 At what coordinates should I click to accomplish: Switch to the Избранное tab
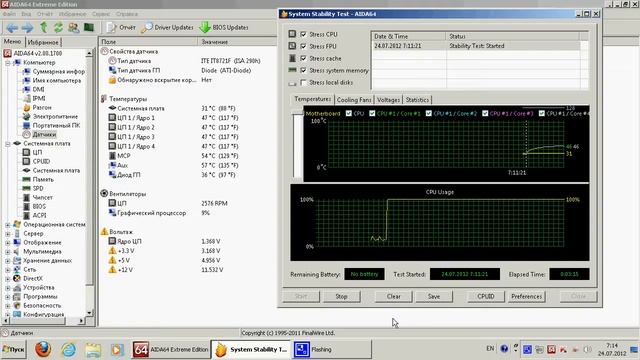pyautogui.click(x=43, y=42)
